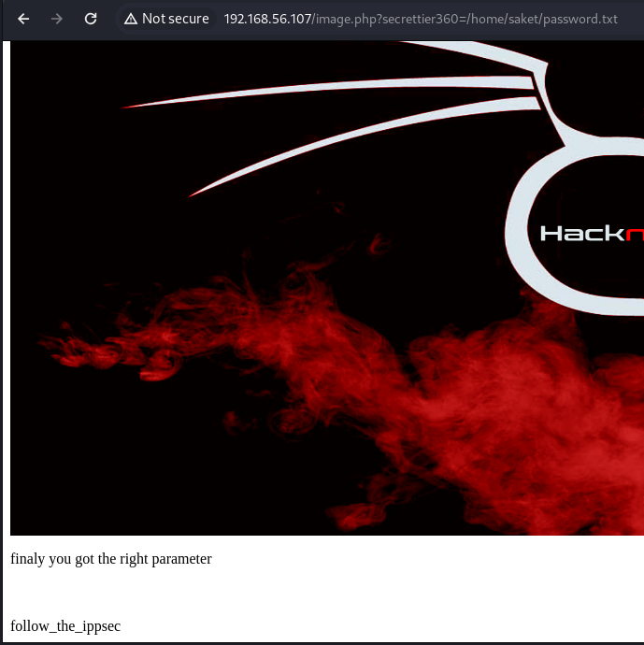Click the browser back arrow
This screenshot has height=645, width=644.
[x=23, y=19]
